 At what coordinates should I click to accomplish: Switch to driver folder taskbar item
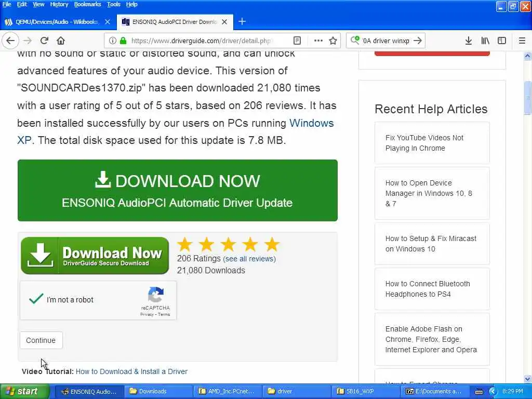click(296, 392)
